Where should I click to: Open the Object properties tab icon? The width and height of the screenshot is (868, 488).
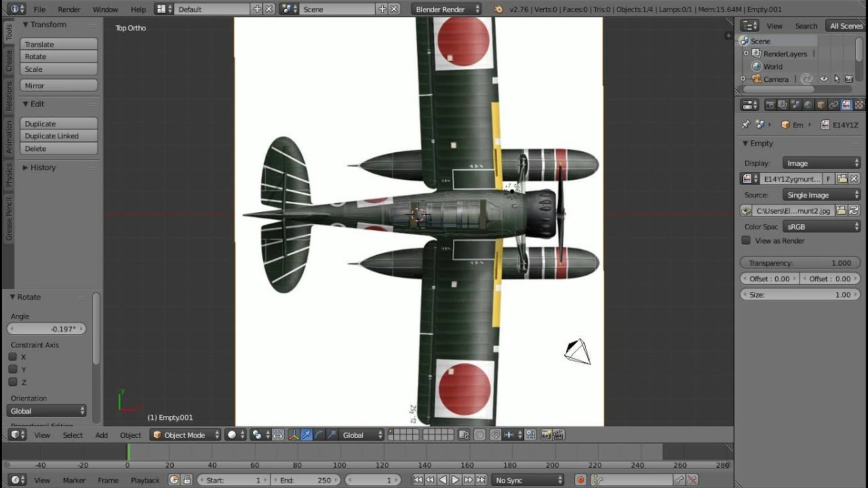821,105
